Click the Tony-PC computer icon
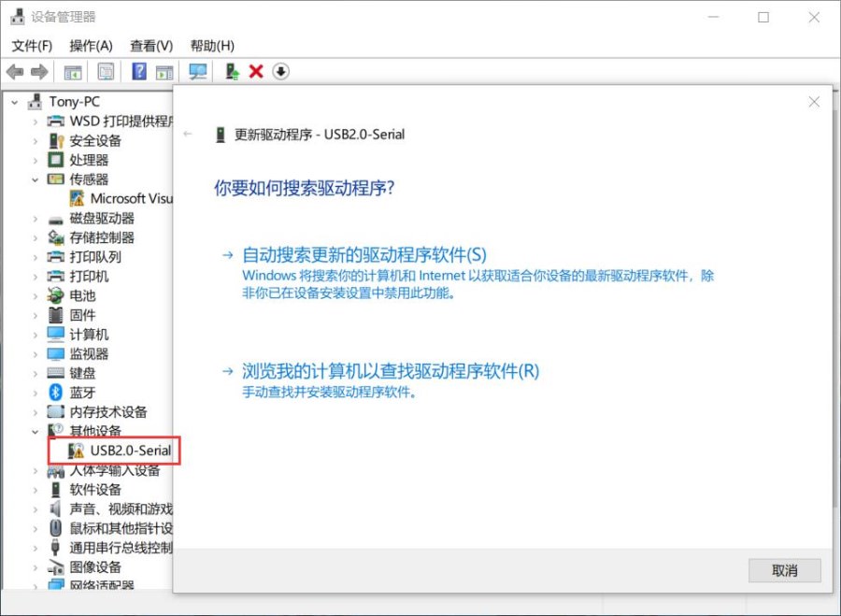 pyautogui.click(x=36, y=101)
